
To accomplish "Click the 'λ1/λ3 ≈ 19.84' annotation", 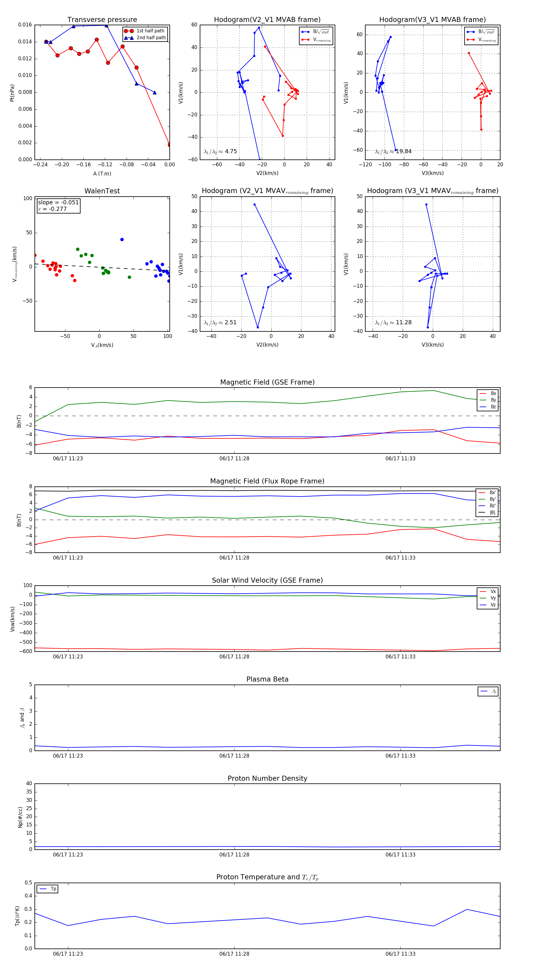I will click(x=393, y=151).
